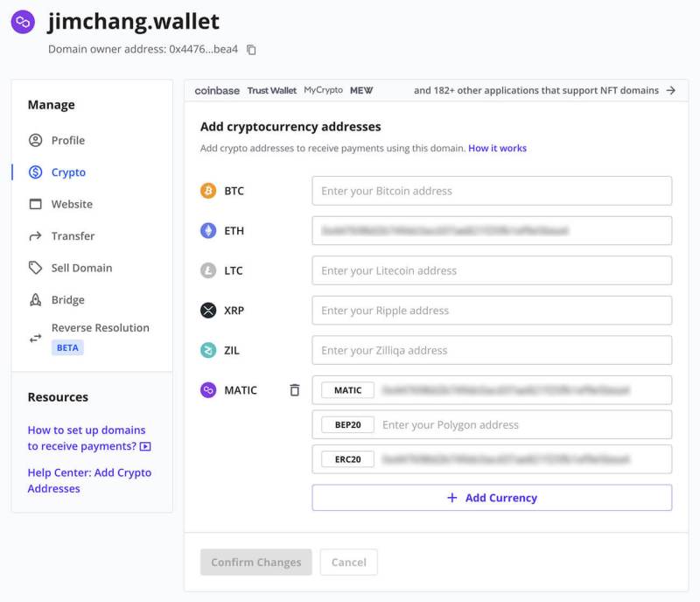Screen dimensions: 700x602
Task: Click the Website window icon
Action: click(x=35, y=204)
